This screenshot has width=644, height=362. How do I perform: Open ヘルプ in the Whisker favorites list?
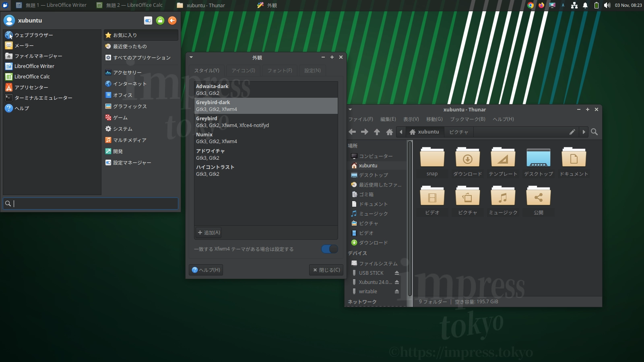(x=52, y=108)
